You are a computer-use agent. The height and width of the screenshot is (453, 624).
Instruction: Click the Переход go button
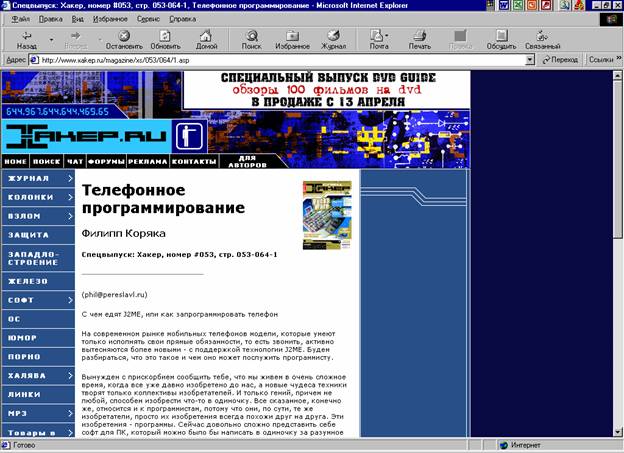pos(560,60)
